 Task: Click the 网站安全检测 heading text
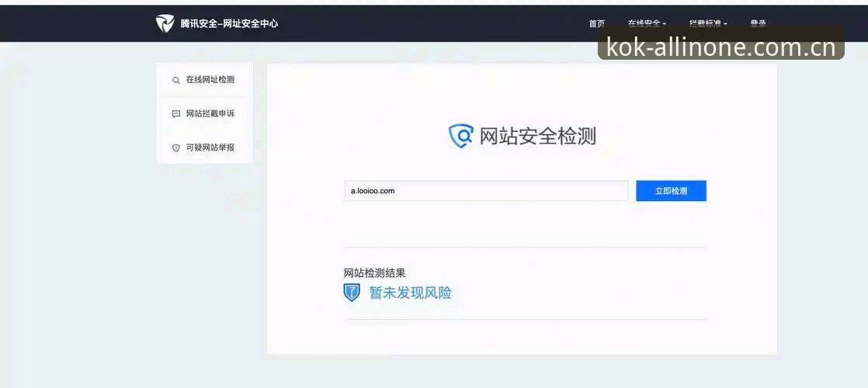(x=537, y=136)
